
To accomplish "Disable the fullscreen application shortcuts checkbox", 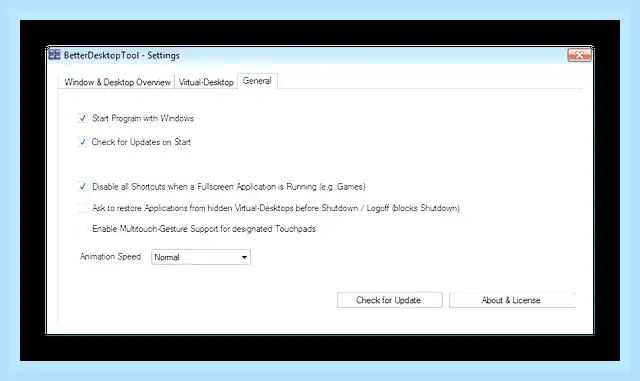I will [x=83, y=187].
